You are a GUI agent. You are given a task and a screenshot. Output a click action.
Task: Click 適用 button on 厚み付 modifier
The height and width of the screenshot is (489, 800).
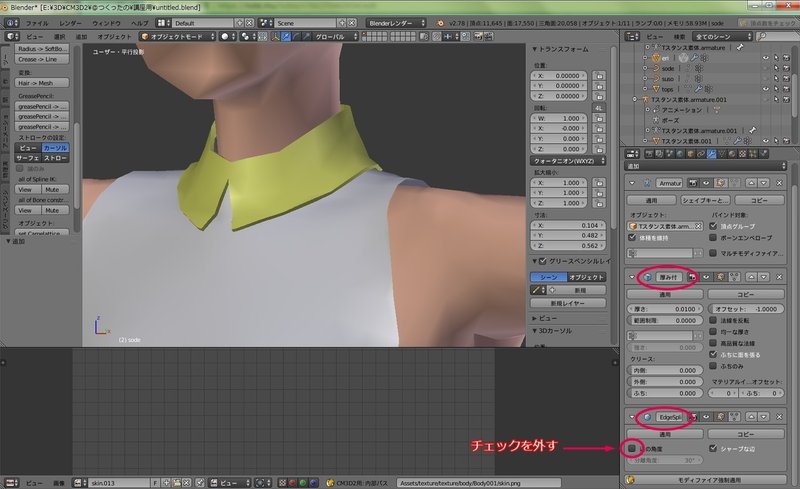665,295
